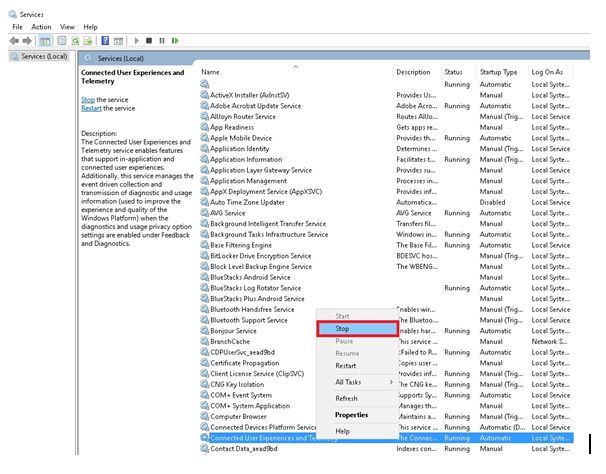606x474 pixels.
Task: Click the Refresh toolbar icon
Action: [x=76, y=41]
